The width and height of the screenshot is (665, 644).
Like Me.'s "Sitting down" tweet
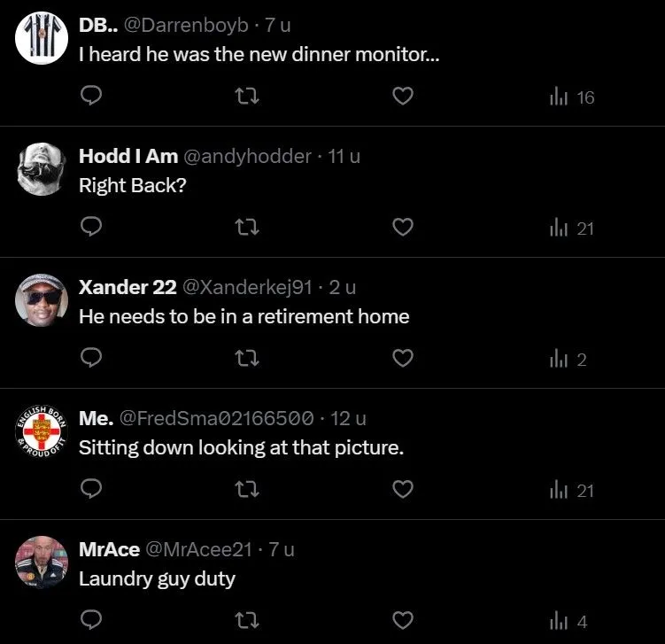pos(403,490)
